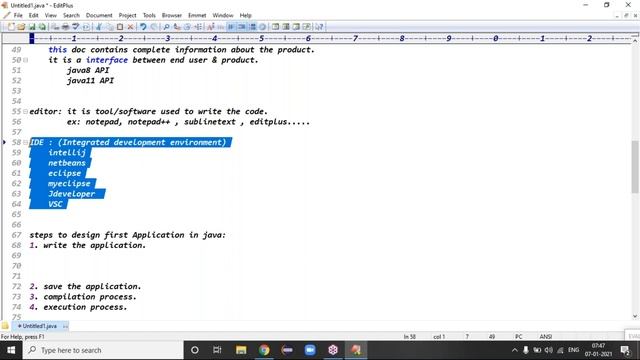This screenshot has width=640, height=360.
Task: Paste with the clipboard toolbar icon
Action: [x=120, y=27]
